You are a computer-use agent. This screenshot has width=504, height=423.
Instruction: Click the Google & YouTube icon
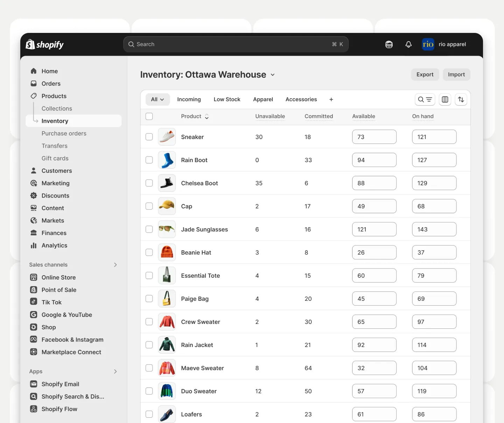click(x=34, y=314)
